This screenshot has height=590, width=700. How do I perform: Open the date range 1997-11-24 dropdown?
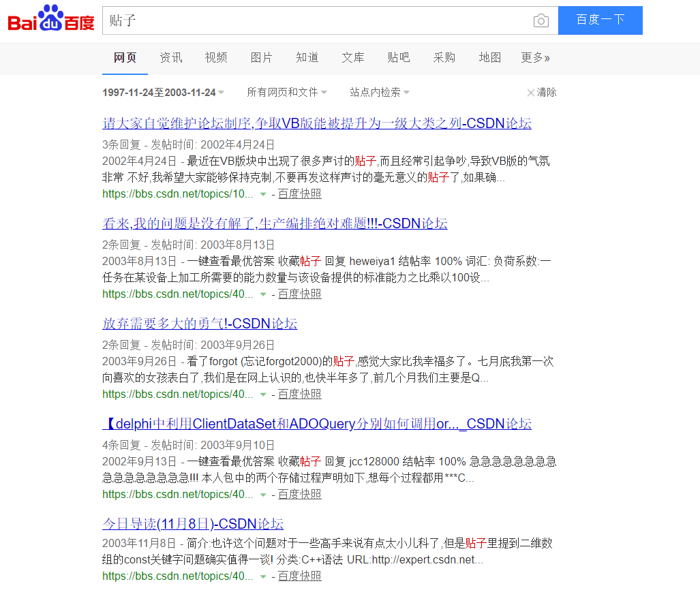(163, 93)
